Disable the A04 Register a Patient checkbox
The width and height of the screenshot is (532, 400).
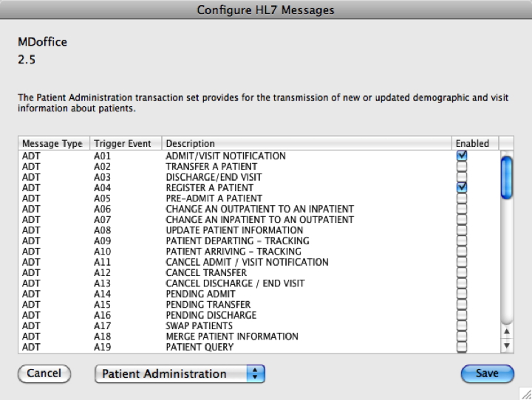click(x=462, y=187)
